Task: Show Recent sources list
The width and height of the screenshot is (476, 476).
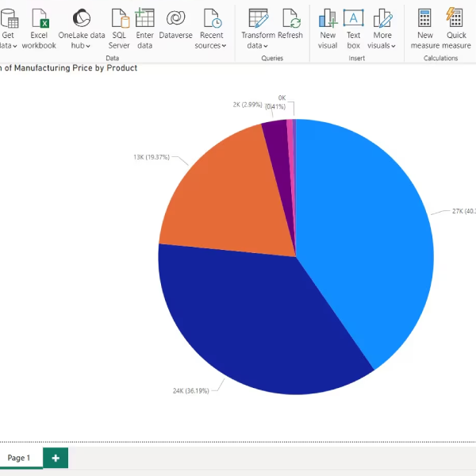Action: point(211,29)
